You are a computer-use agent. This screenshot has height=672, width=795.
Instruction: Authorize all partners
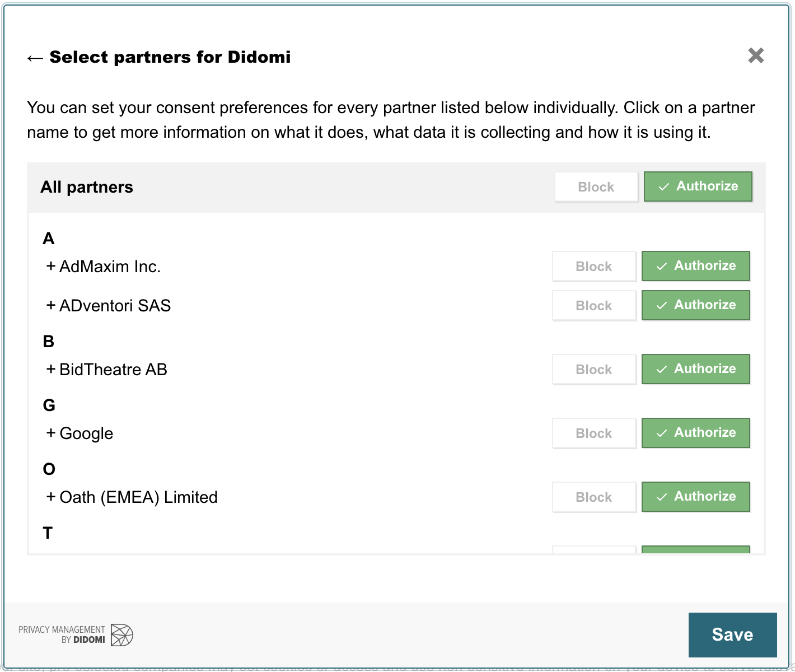[x=698, y=186]
